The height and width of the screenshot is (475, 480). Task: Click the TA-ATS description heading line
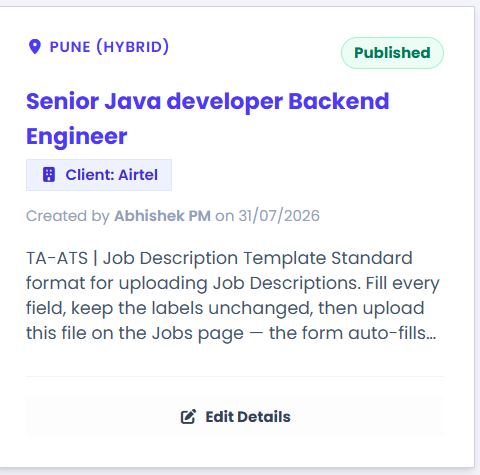pos(219,258)
